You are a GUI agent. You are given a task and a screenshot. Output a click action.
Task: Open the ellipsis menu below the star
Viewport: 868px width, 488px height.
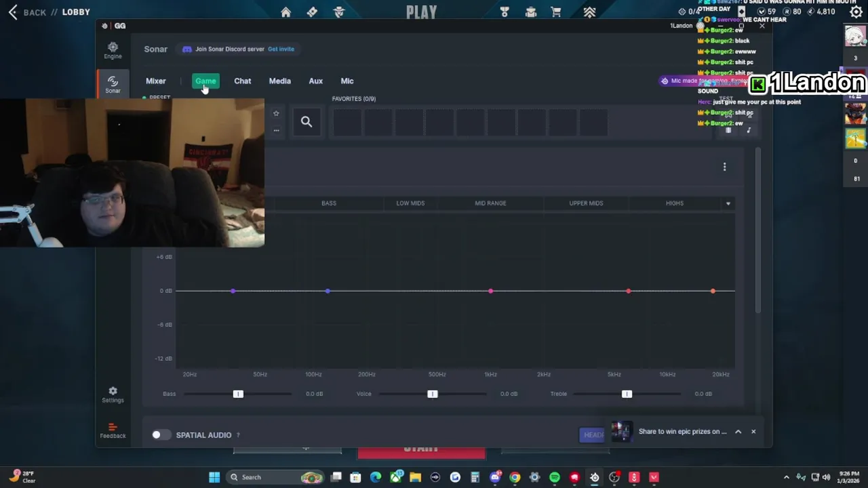click(x=276, y=130)
